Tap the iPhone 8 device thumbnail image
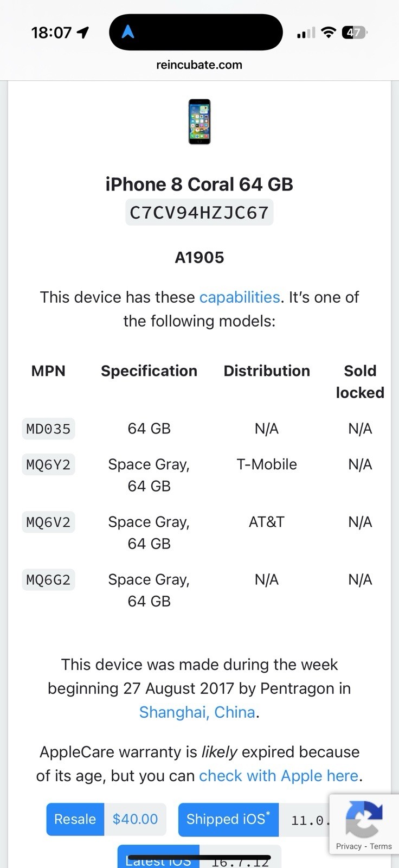Viewport: 399px width, 868px height. tap(200, 122)
